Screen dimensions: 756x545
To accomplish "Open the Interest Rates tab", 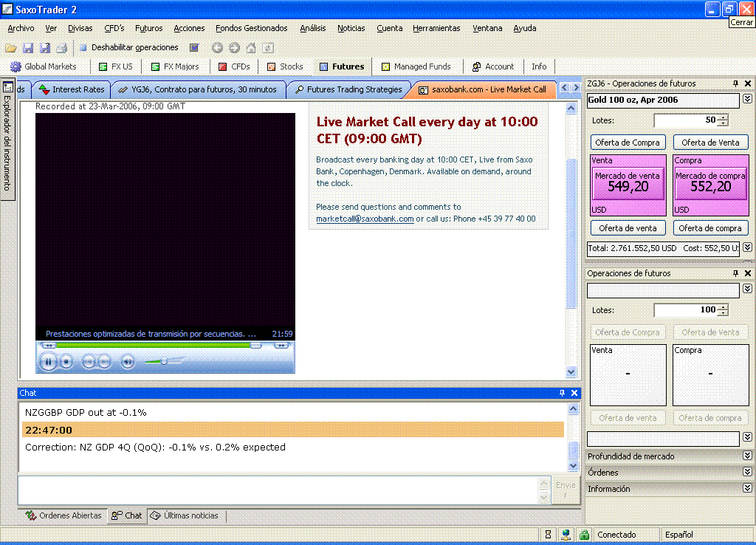I will point(72,89).
